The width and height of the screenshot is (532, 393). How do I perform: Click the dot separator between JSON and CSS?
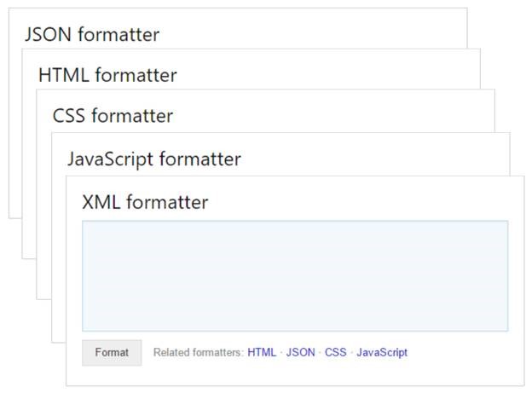[x=320, y=353]
